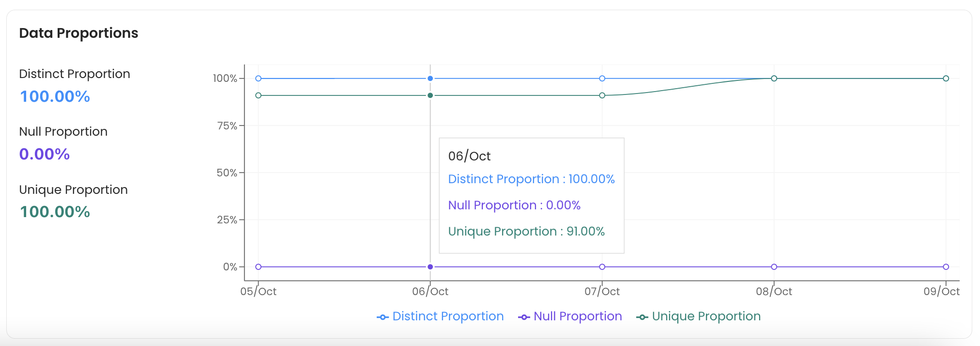Screen dimensions: 980x346
Task: Select the Distinct Proportion point at 07/Oct
Action: tap(602, 79)
